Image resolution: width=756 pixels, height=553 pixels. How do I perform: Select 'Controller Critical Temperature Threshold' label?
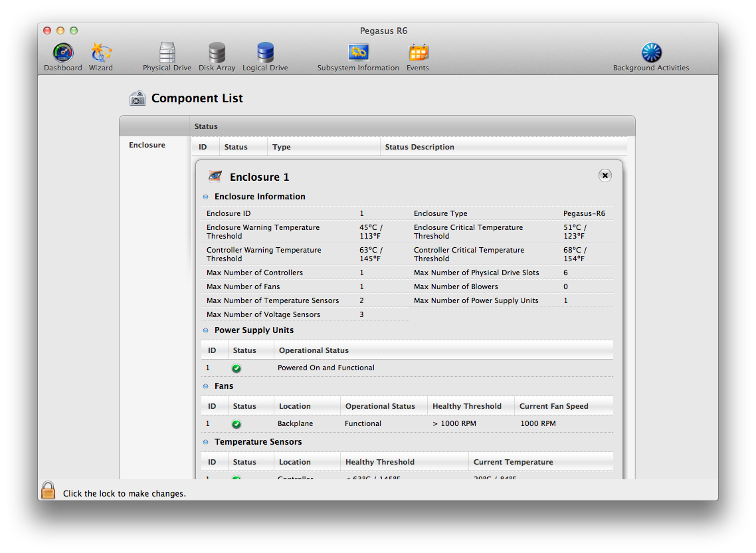[469, 255]
